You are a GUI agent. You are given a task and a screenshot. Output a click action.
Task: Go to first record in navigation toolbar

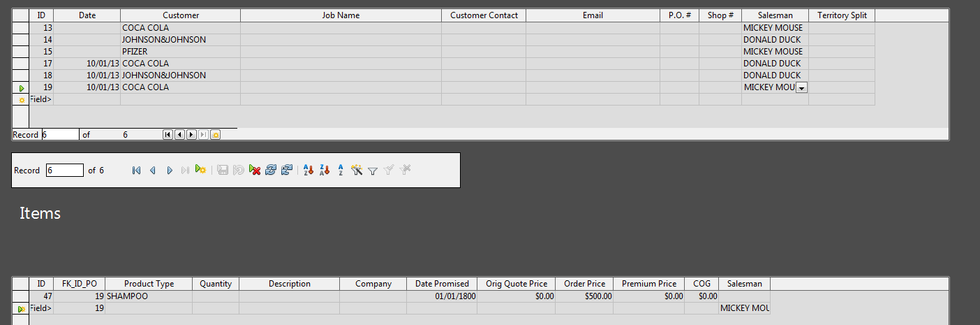(136, 171)
